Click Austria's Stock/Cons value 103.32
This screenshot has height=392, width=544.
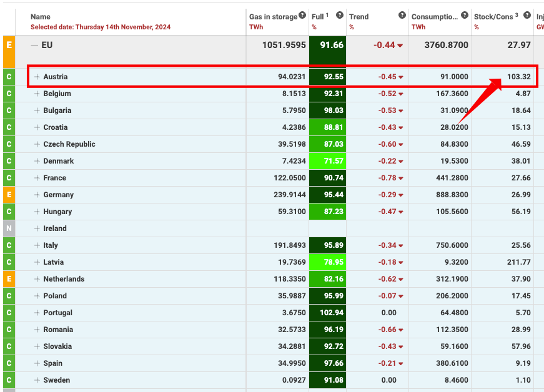[x=518, y=77]
